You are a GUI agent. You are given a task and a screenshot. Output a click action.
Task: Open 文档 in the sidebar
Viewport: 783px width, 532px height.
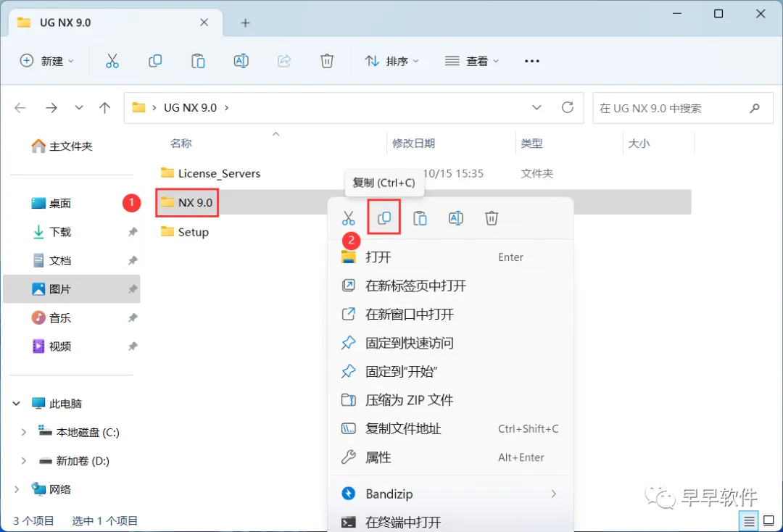(x=51, y=260)
